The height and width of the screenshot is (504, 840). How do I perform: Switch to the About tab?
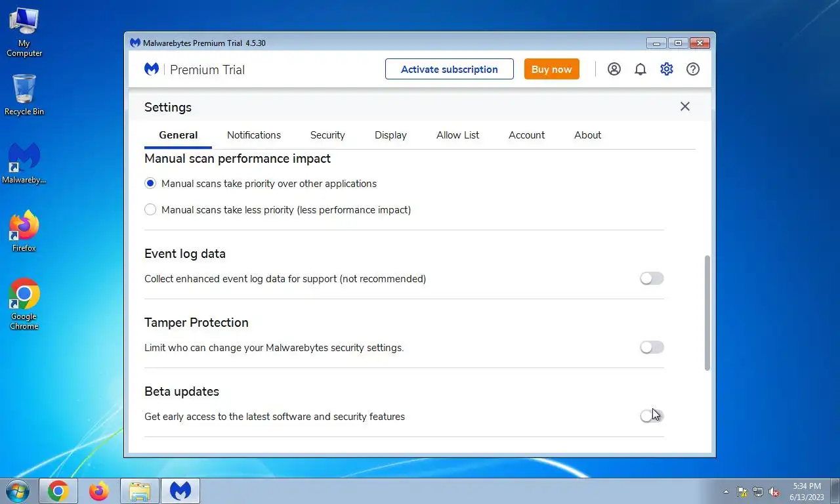pyautogui.click(x=587, y=135)
